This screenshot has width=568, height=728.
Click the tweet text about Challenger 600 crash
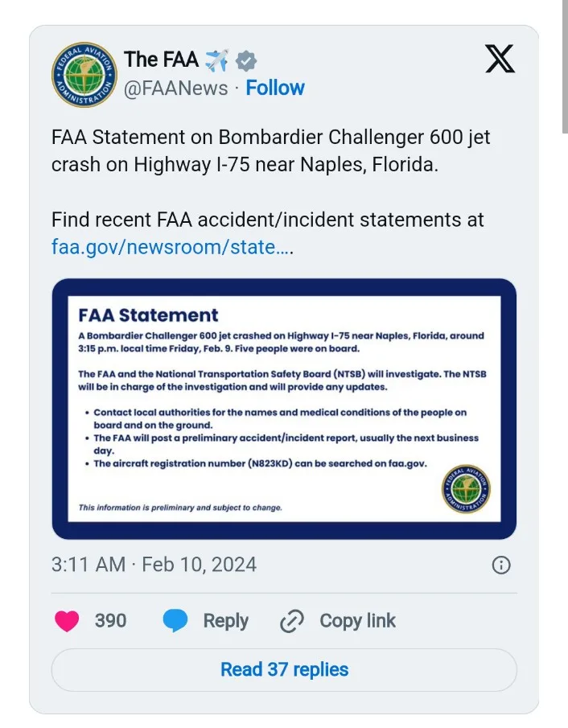(x=270, y=150)
